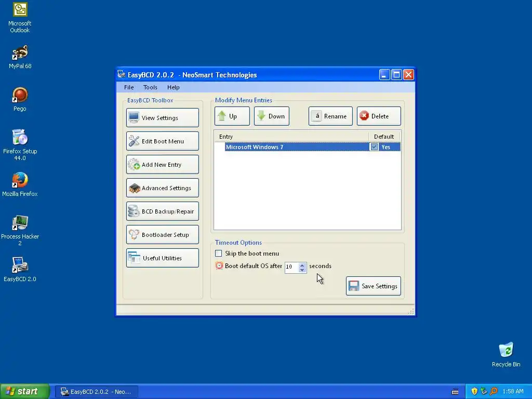This screenshot has height=399, width=532.
Task: Open BCD Backup/Repair section
Action: tap(163, 211)
